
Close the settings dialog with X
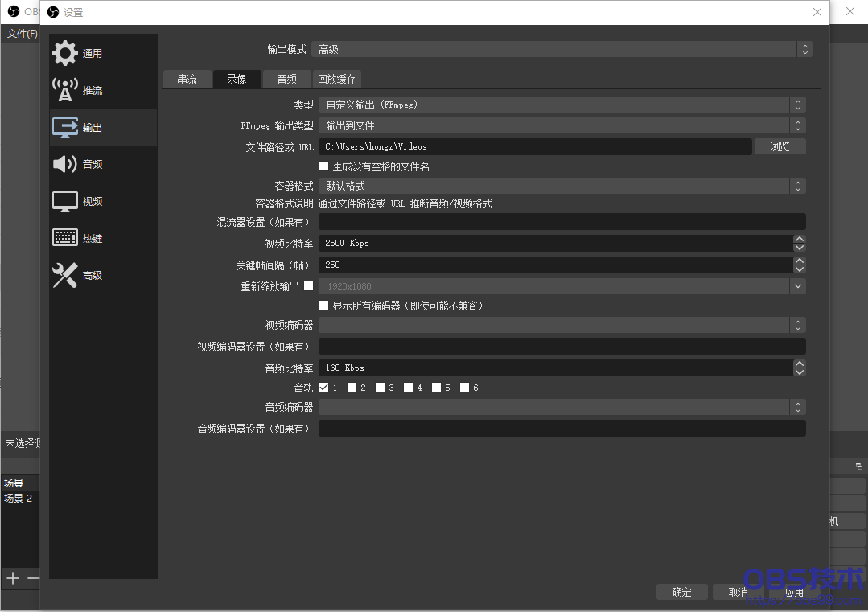[x=817, y=12]
